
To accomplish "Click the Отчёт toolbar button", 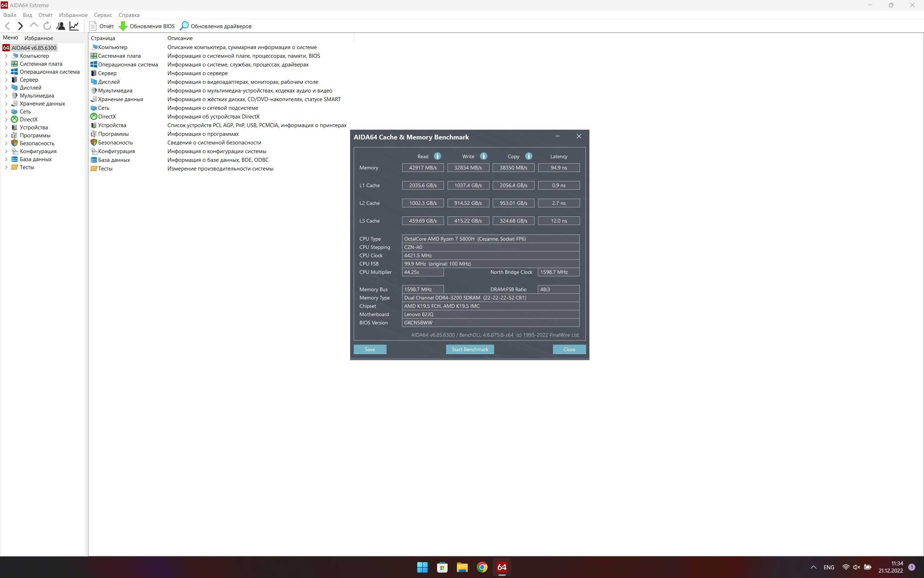I will click(x=101, y=26).
